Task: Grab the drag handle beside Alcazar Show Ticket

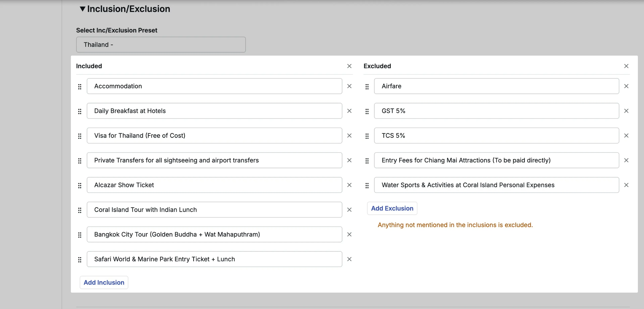Action: click(79, 185)
